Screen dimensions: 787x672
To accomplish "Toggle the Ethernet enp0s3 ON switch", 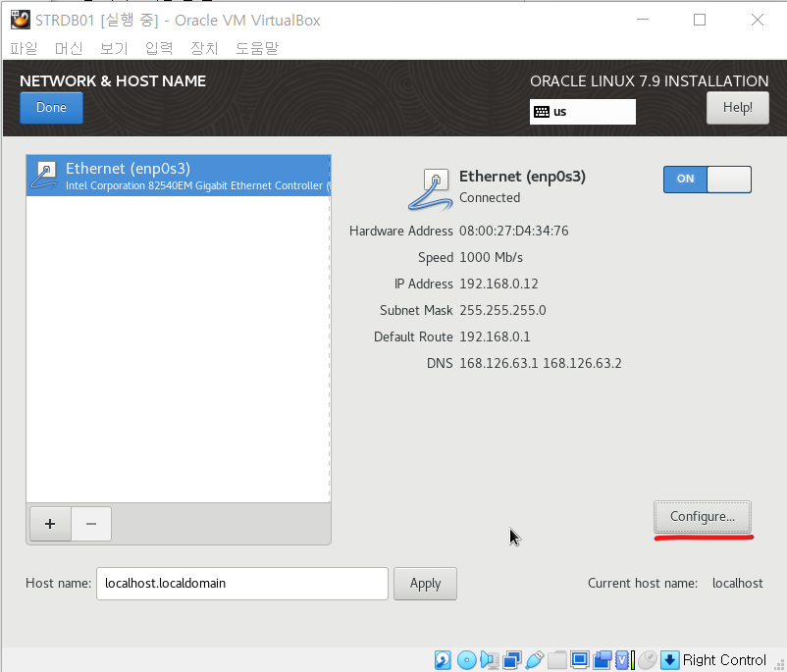I will pos(708,180).
